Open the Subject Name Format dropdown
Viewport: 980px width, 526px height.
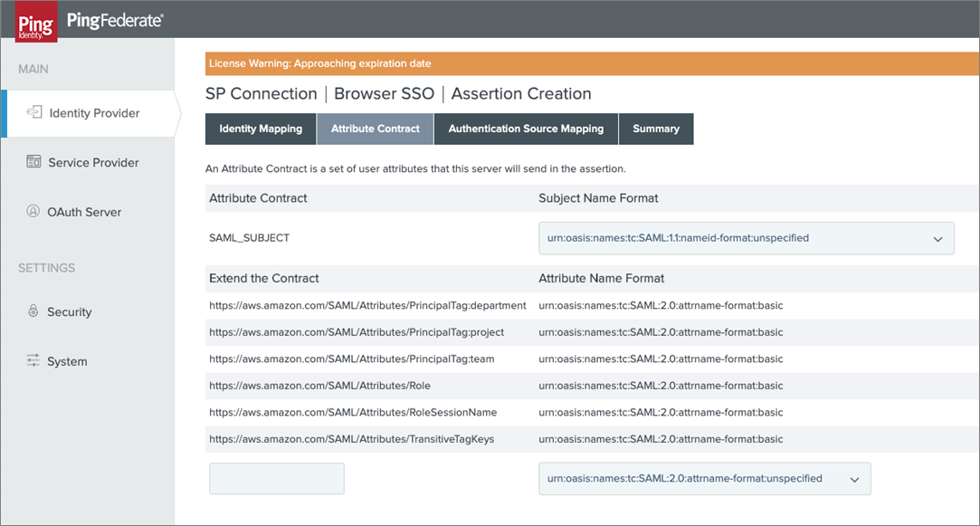746,238
